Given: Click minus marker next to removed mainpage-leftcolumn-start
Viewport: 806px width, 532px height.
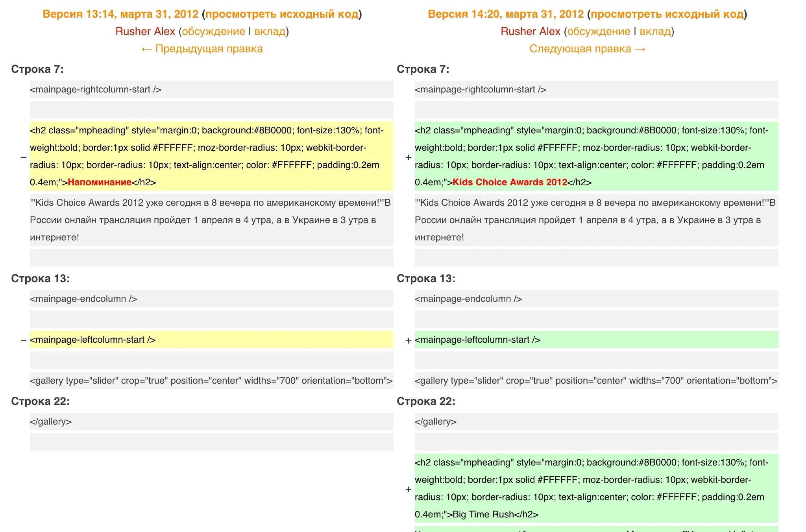Looking at the screenshot, I should point(24,340).
